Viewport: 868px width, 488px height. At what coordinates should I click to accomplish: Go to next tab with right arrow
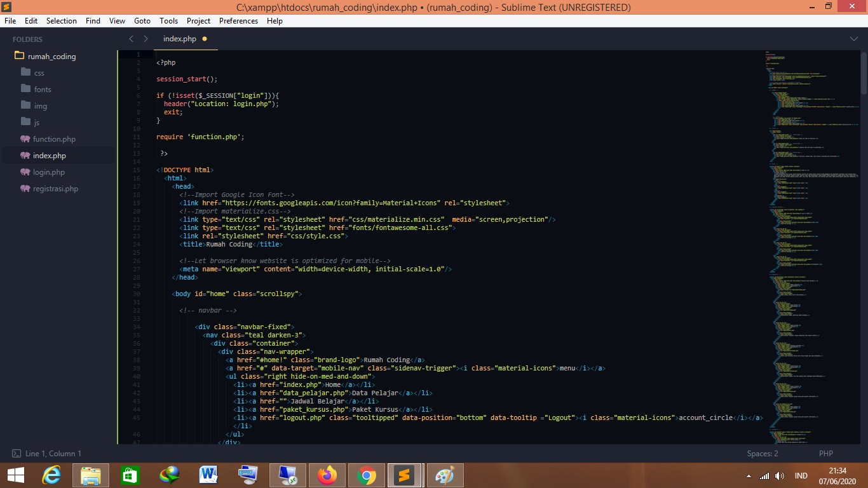click(146, 39)
